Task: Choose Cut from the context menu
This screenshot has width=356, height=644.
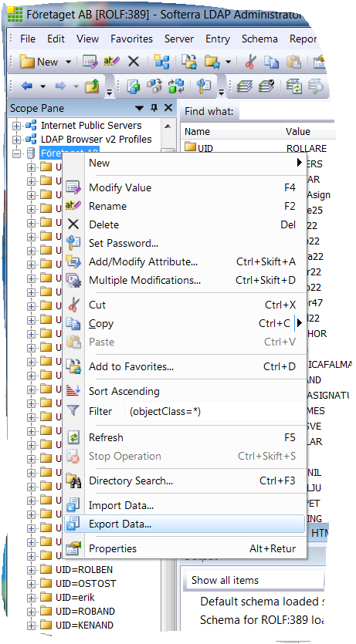Action: tap(184, 305)
